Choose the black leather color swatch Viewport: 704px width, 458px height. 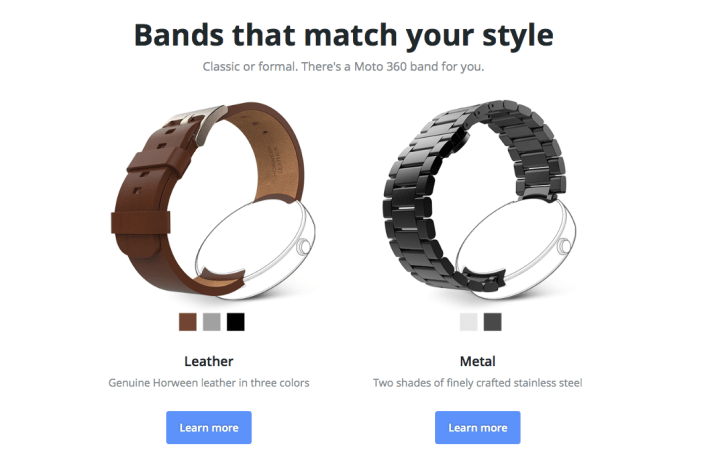pyautogui.click(x=236, y=322)
